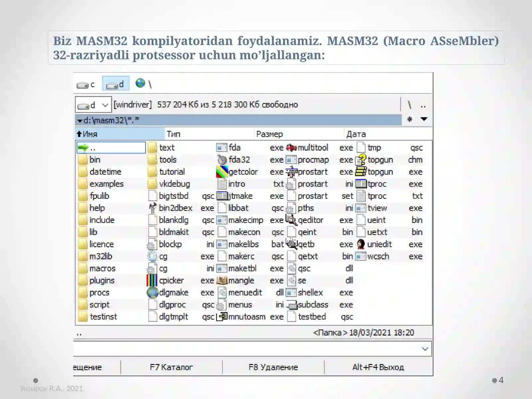Click the dlgmake exe globe icon

[x=152, y=293]
